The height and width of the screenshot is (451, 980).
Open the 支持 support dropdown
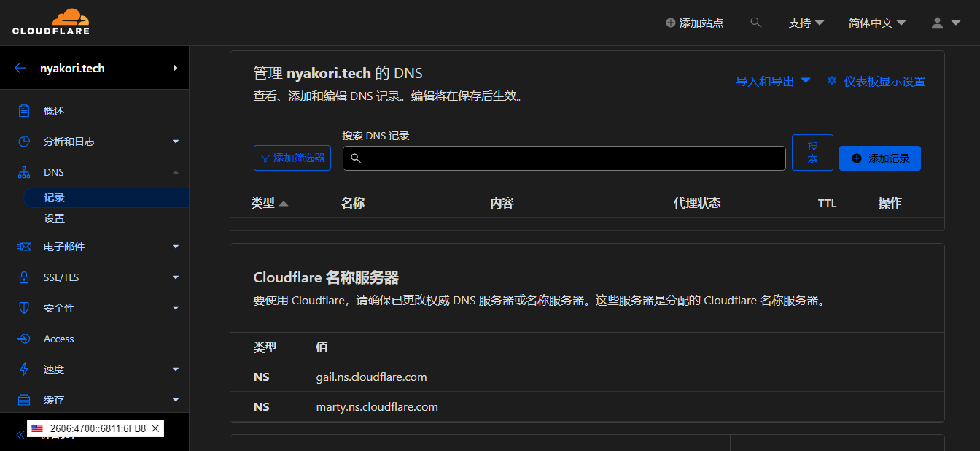(806, 23)
